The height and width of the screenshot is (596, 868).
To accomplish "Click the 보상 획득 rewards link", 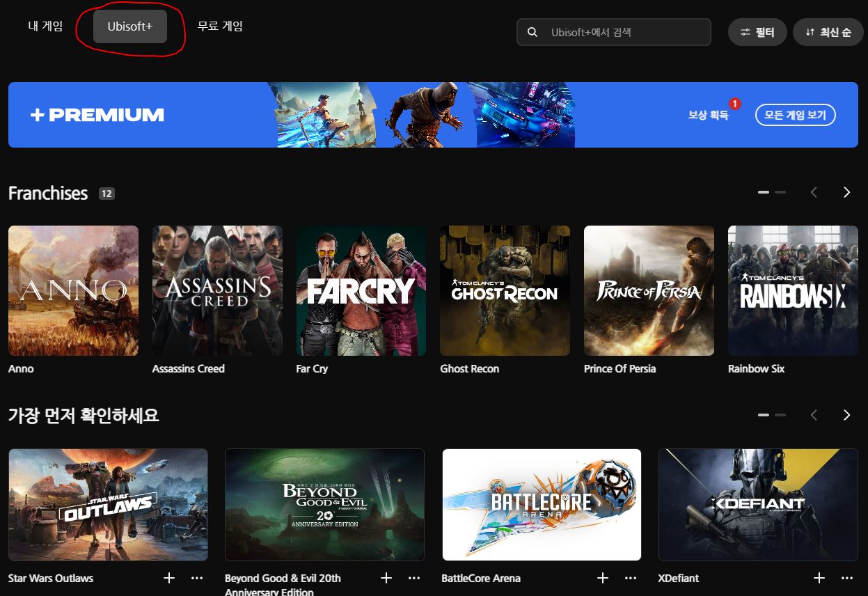I will coord(708,115).
